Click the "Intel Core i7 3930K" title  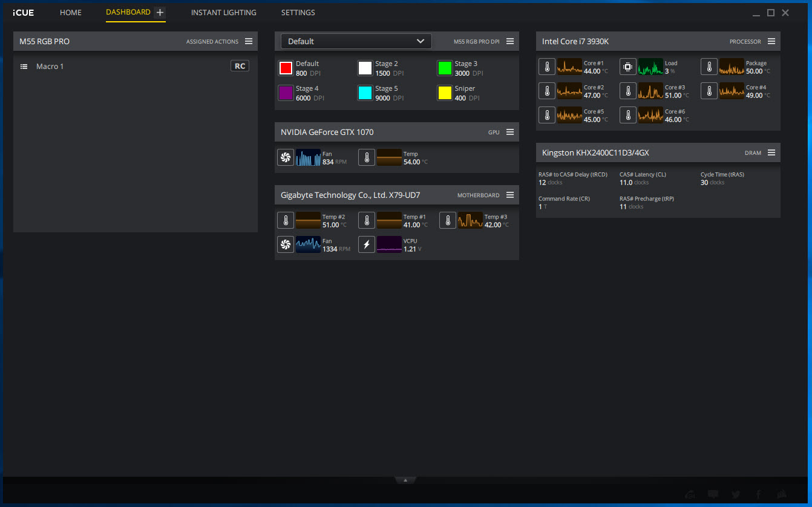click(575, 41)
